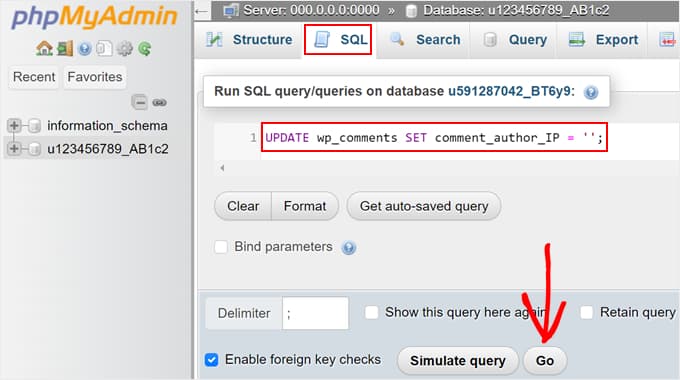Click the log out door icon
This screenshot has height=380, width=680.
[x=65, y=48]
